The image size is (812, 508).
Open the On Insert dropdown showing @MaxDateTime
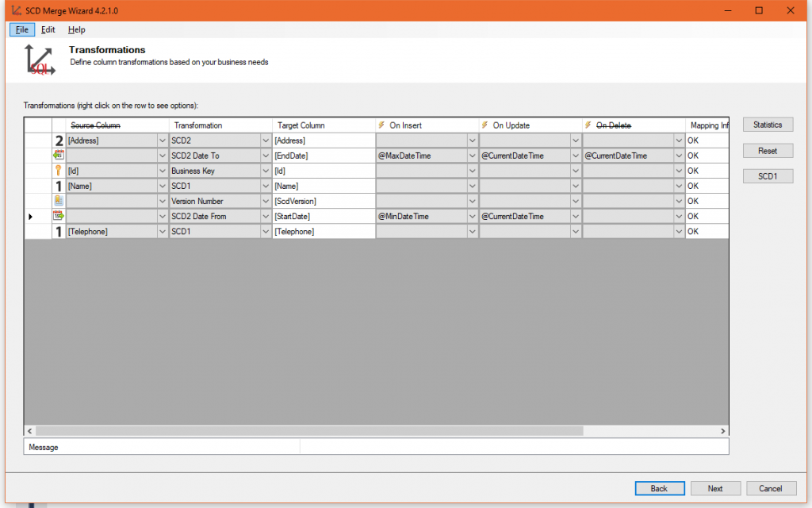tap(472, 155)
